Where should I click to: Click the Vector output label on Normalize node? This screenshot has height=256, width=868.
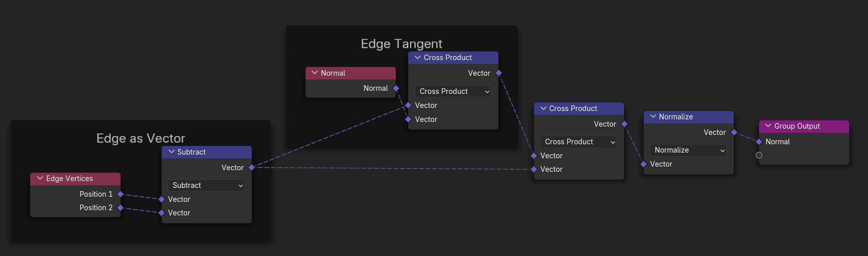coord(715,132)
